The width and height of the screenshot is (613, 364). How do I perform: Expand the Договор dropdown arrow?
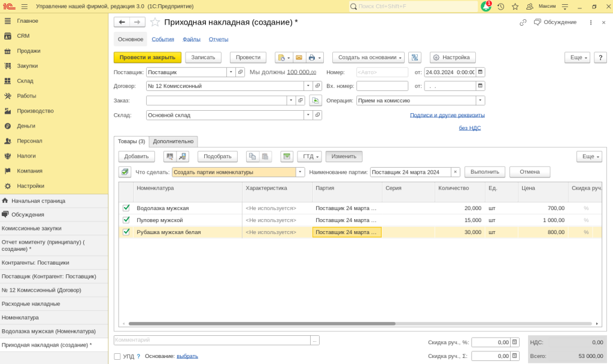pos(308,86)
